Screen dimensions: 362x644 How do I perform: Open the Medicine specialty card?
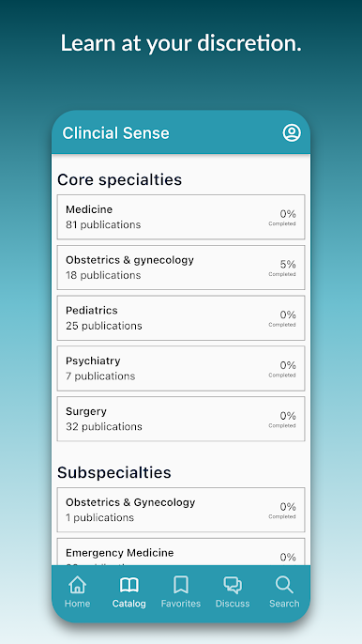coord(181,217)
